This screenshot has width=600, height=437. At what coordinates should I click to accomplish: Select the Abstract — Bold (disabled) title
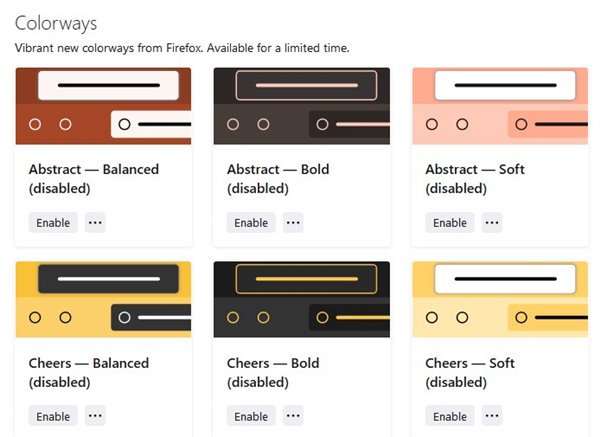coord(278,179)
